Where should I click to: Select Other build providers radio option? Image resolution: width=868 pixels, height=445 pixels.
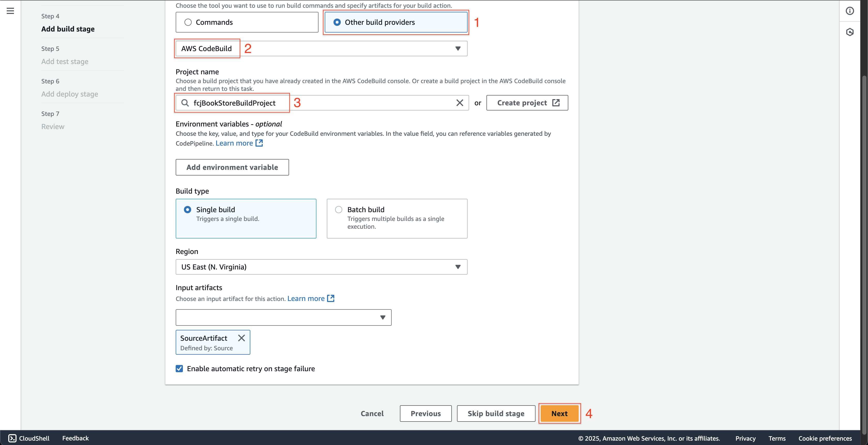(x=396, y=22)
